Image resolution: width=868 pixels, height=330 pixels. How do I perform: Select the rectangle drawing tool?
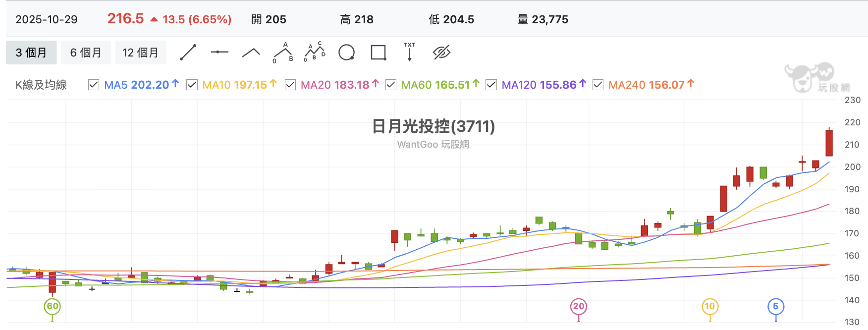379,53
